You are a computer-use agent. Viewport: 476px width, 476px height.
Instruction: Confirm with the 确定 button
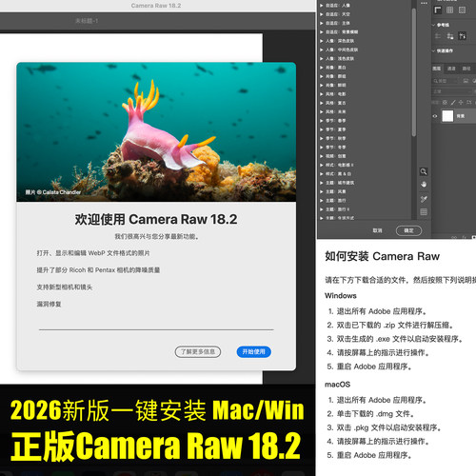coord(408,230)
